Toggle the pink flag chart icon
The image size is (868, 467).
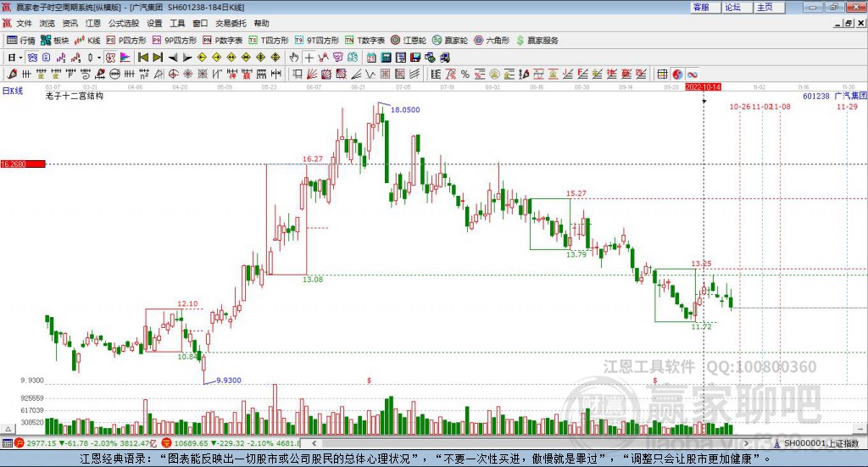tap(125, 58)
